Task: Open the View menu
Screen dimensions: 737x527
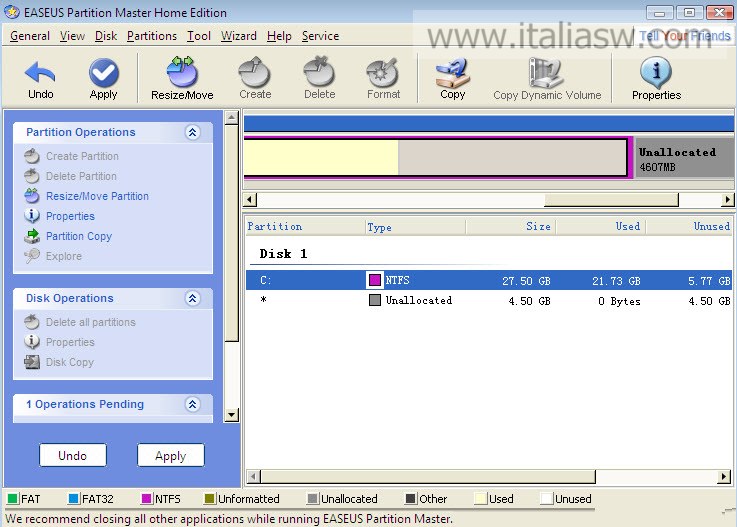Action: click(x=72, y=36)
